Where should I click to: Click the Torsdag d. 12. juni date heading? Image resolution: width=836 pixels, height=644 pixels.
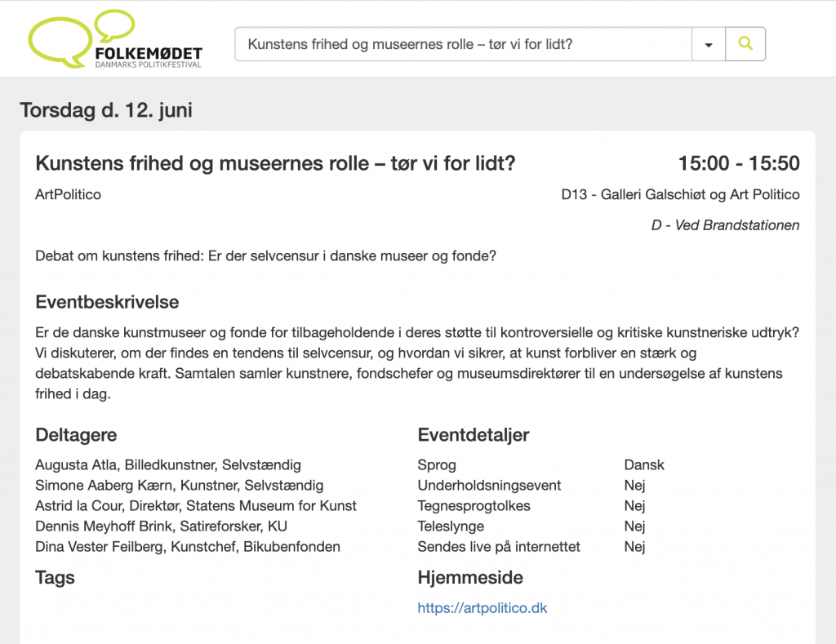[x=106, y=110]
